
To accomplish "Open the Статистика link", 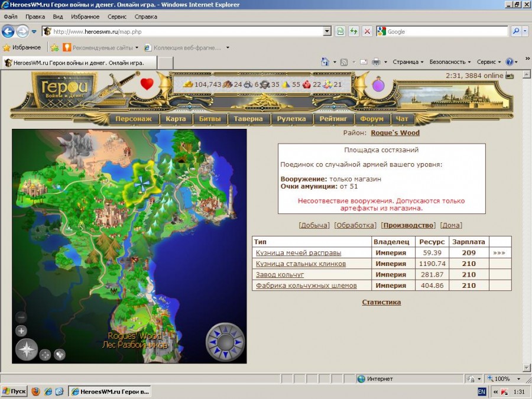I will [381, 302].
